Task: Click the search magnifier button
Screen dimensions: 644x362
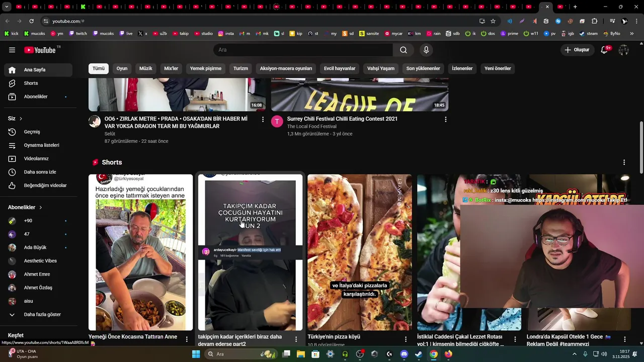Action: pos(404,50)
